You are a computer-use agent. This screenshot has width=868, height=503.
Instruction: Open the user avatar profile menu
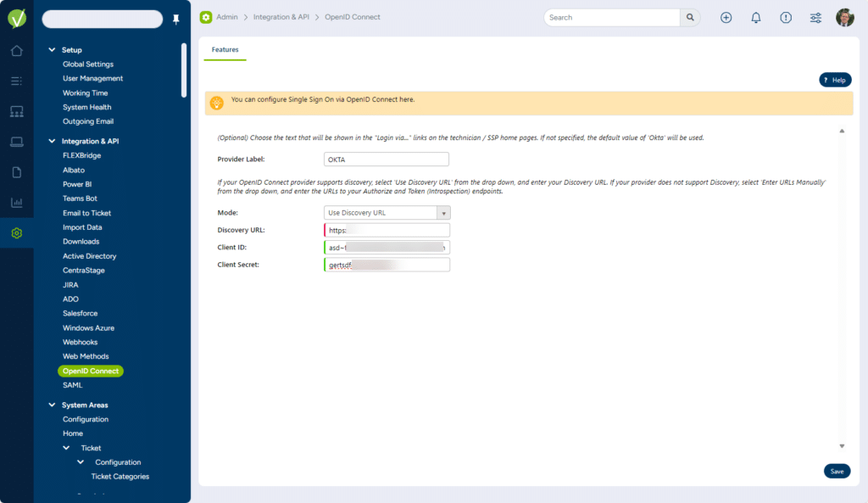[844, 18]
